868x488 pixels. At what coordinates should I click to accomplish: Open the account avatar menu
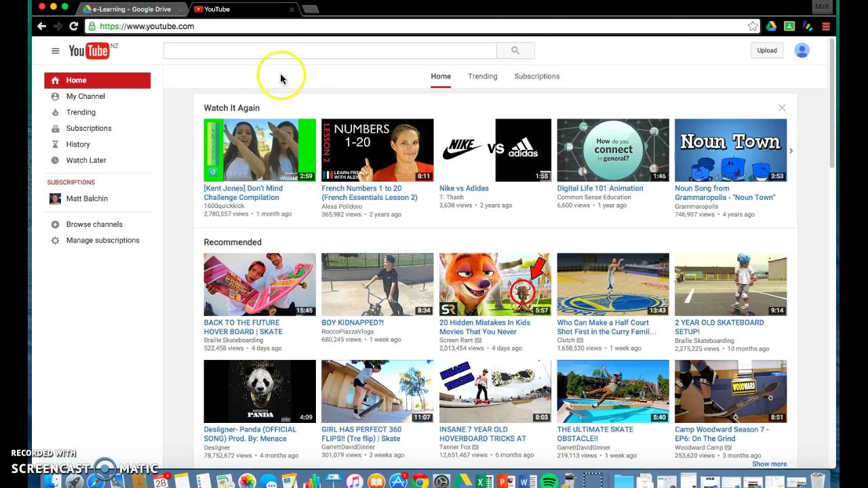click(x=802, y=50)
